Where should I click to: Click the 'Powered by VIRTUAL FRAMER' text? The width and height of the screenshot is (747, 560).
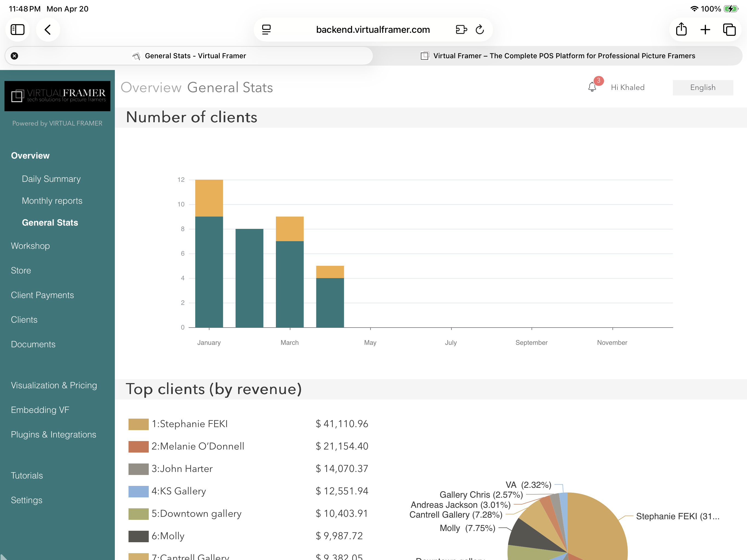[x=57, y=123]
